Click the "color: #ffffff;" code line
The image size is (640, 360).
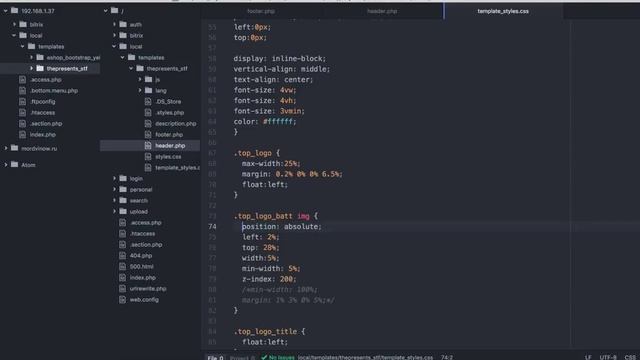(x=265, y=121)
